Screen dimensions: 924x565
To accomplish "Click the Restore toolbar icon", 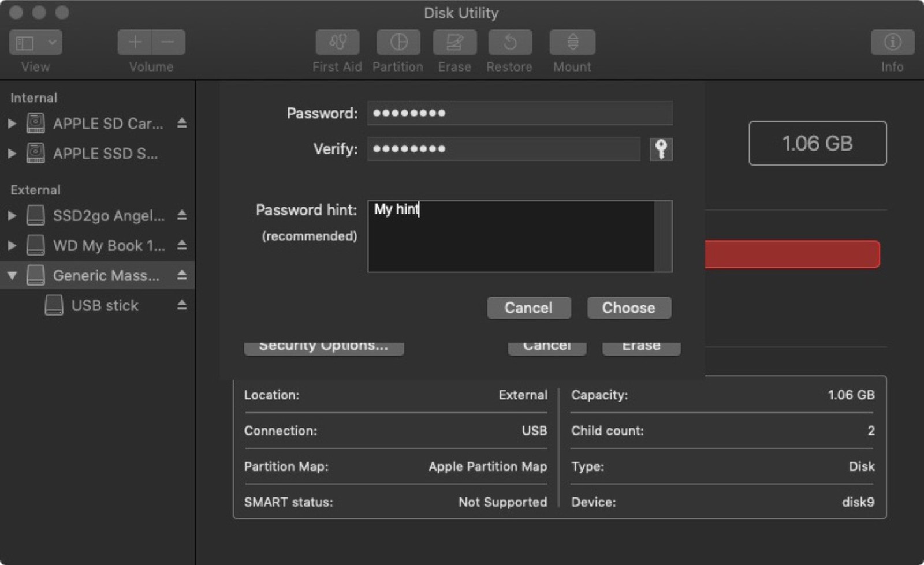I will tap(509, 42).
